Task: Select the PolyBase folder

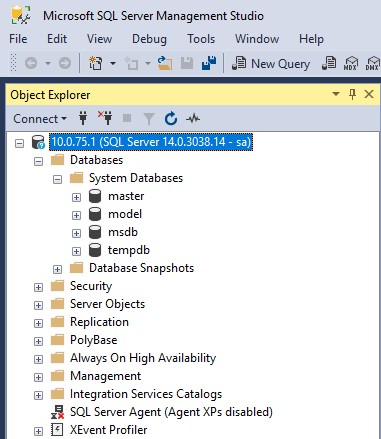Action: tap(93, 340)
